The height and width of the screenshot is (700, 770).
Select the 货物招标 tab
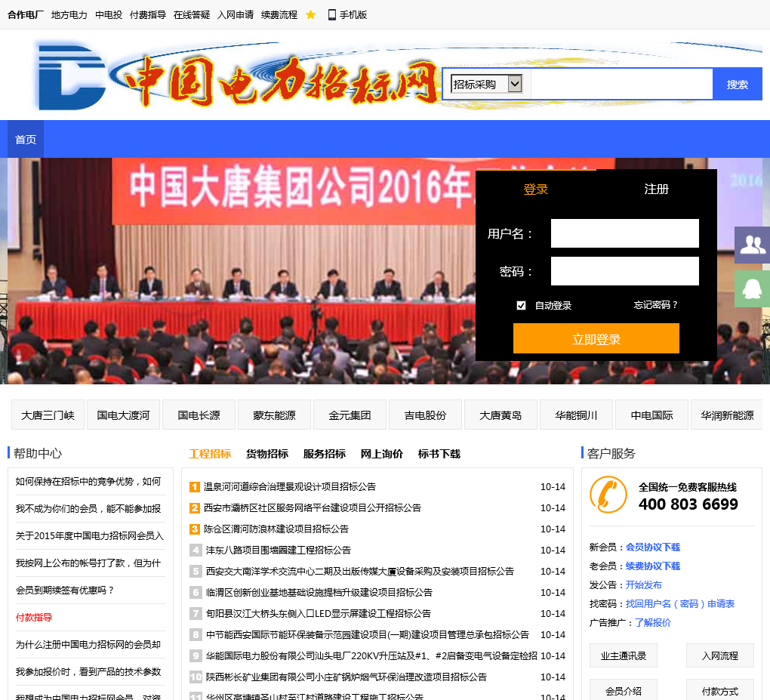[x=267, y=453]
